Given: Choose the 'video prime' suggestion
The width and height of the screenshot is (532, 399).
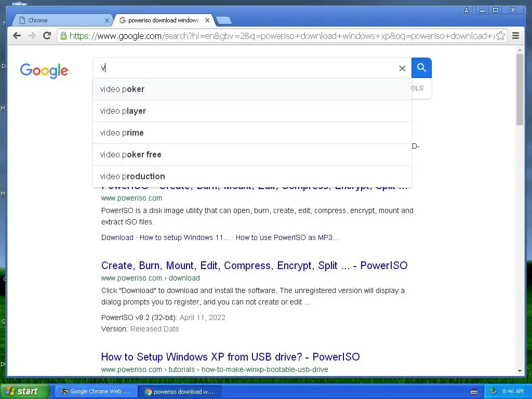Looking at the screenshot, I should tap(252, 132).
